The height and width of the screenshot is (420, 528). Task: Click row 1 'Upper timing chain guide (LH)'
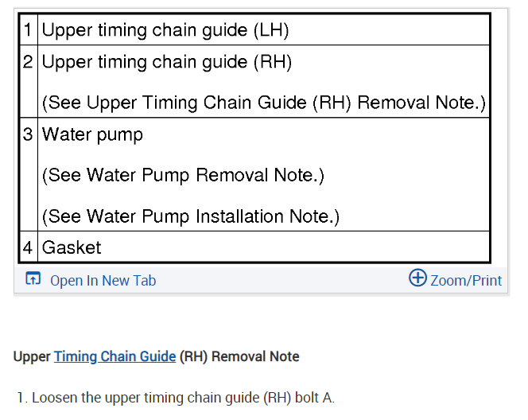tap(165, 31)
